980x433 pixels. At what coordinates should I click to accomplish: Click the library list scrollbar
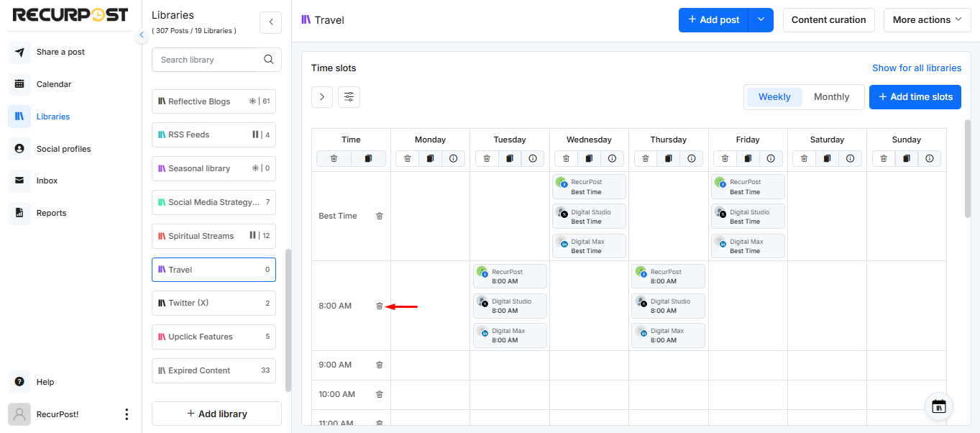coord(288,320)
